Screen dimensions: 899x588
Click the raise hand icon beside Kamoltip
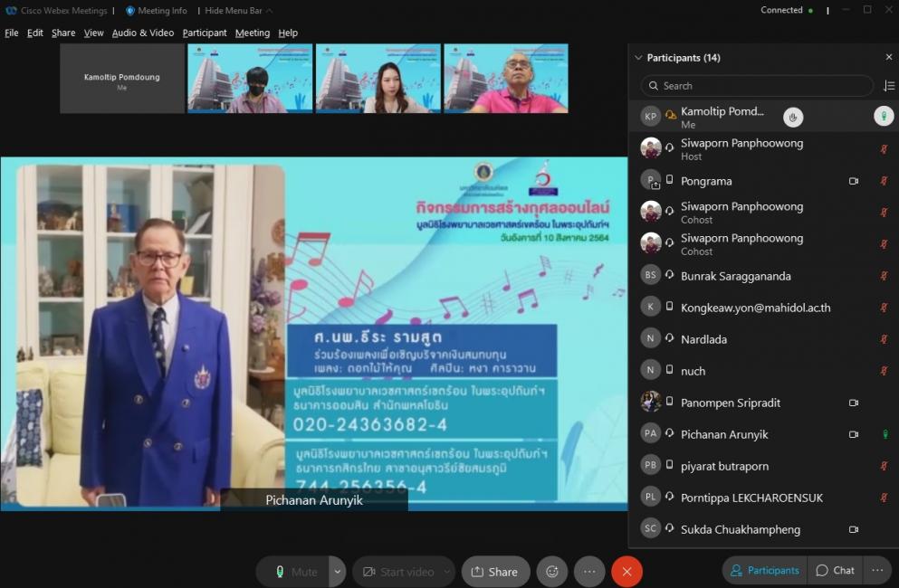pos(793,117)
